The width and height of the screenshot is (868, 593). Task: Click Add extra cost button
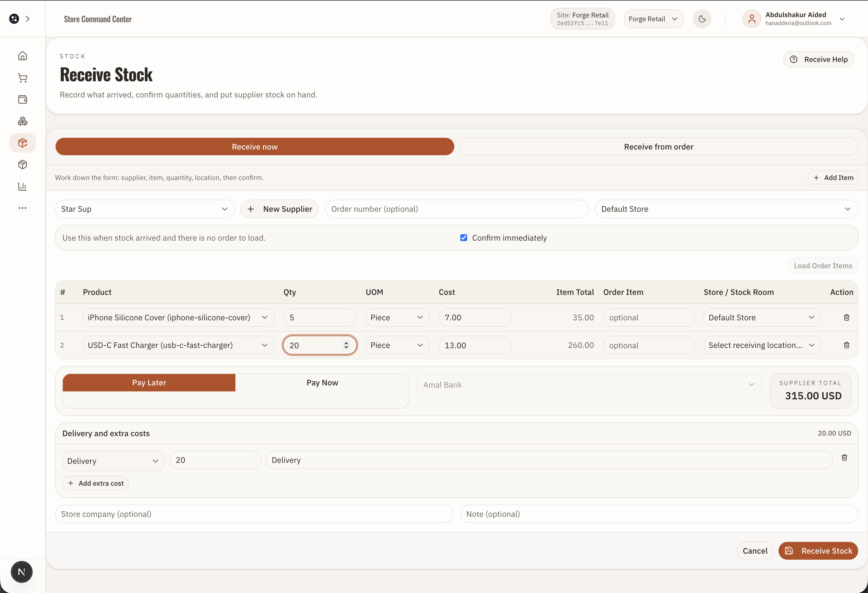click(95, 483)
